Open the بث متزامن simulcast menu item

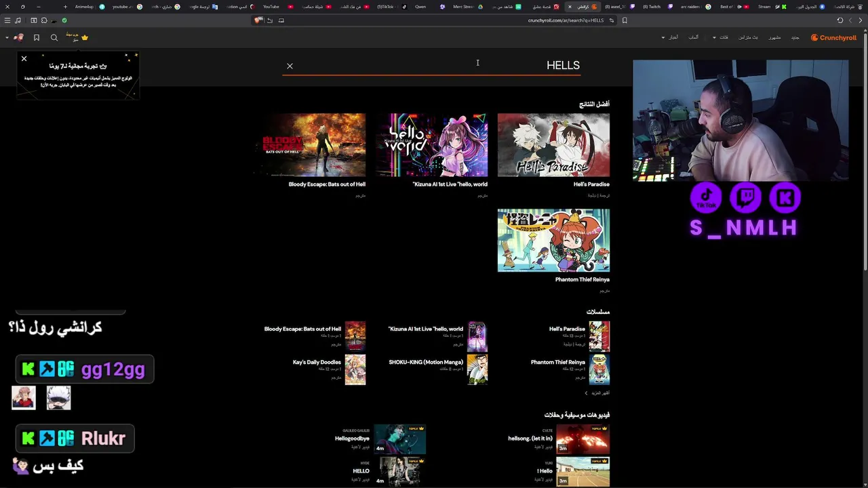(x=749, y=38)
